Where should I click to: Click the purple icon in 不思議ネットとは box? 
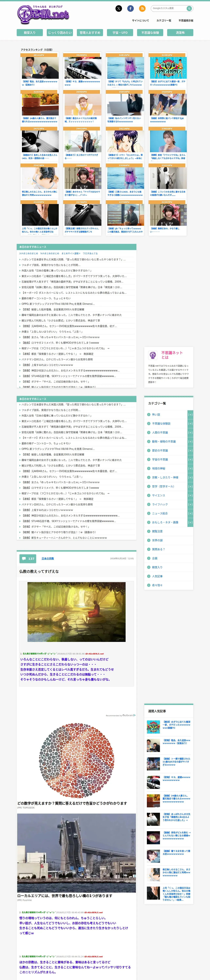(x=153, y=355)
